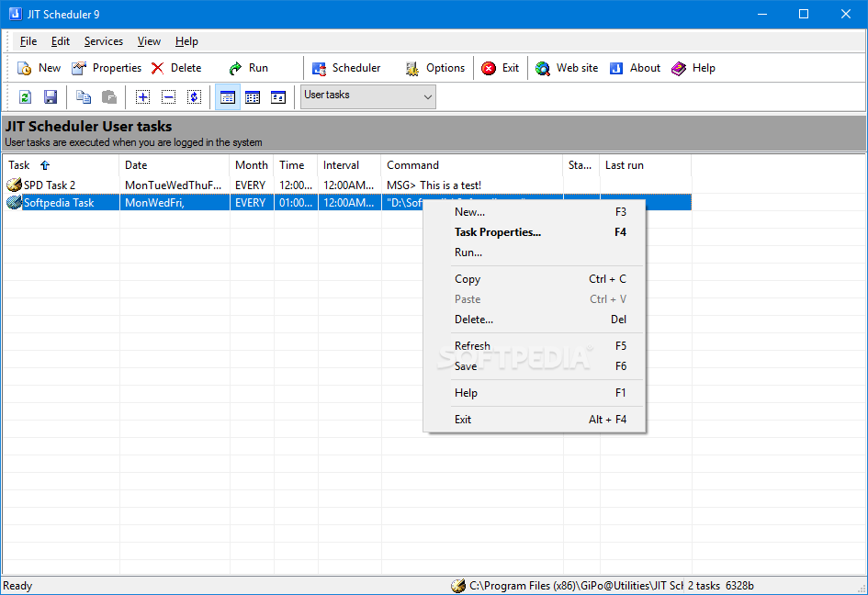Click the '2 tasks 6328b' status bar text
868x595 pixels.
720,586
